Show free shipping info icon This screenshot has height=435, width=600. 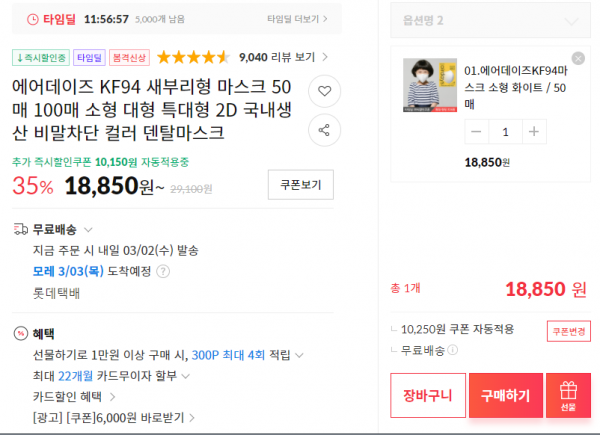(452, 350)
